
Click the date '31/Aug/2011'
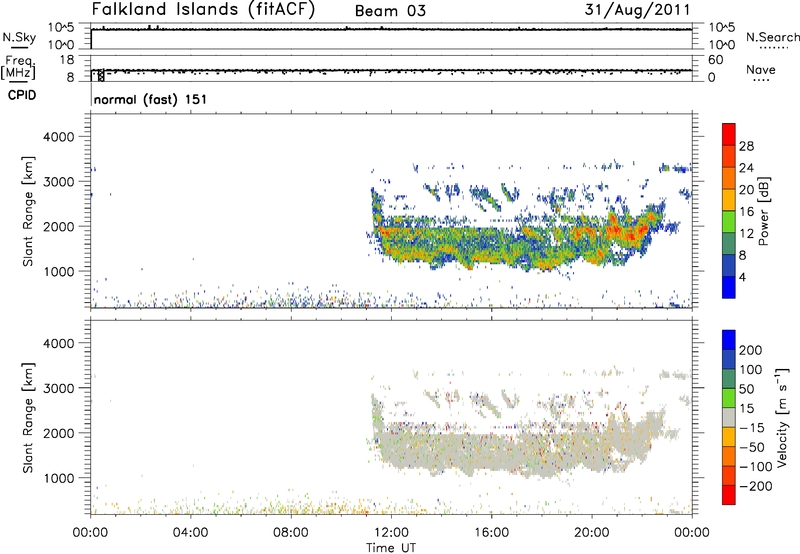click(637, 10)
